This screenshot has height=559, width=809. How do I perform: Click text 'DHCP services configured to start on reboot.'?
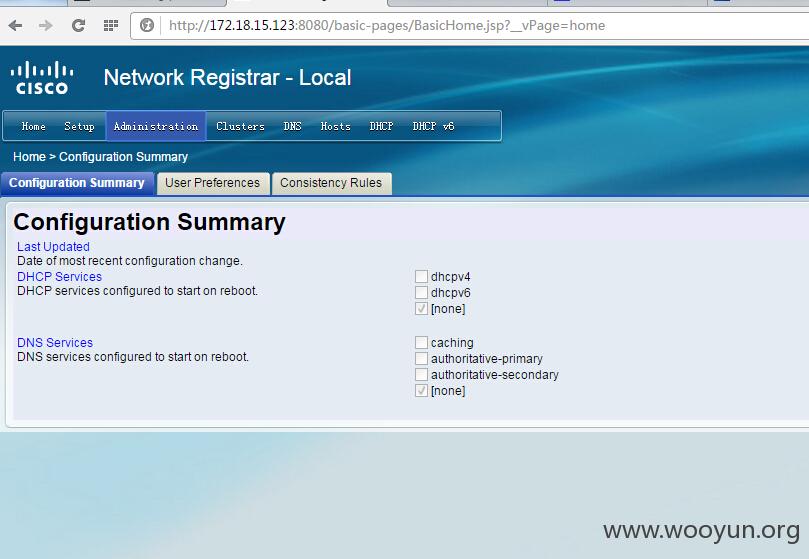pos(137,291)
